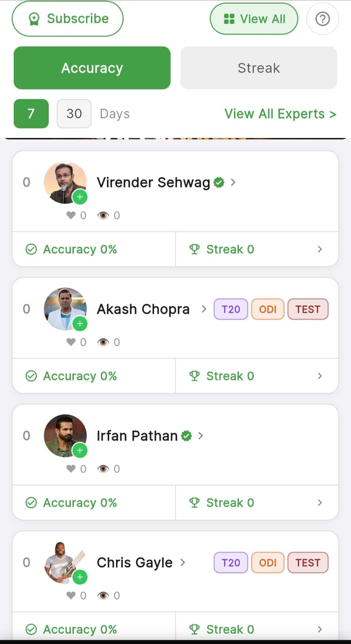Image resolution: width=351 pixels, height=644 pixels.
Task: Click the subscribe ribbon badge icon
Action: 34,18
